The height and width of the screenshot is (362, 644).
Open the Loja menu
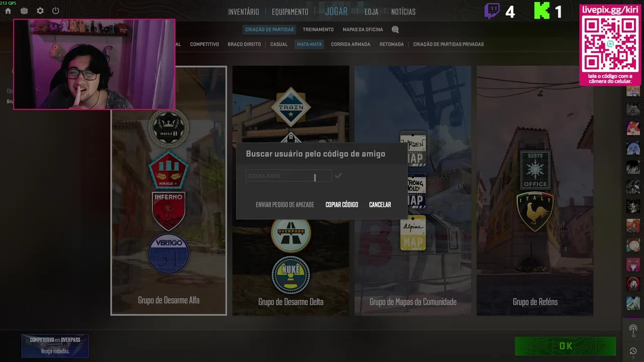371,12
